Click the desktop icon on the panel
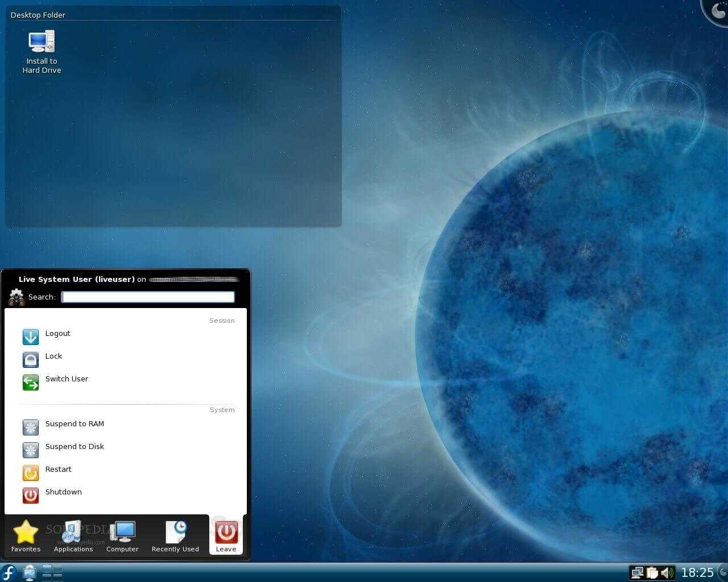The height and width of the screenshot is (582, 728). (x=29, y=573)
